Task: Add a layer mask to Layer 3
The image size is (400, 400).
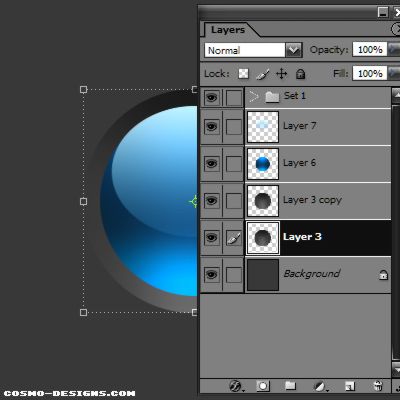Action: (263, 386)
